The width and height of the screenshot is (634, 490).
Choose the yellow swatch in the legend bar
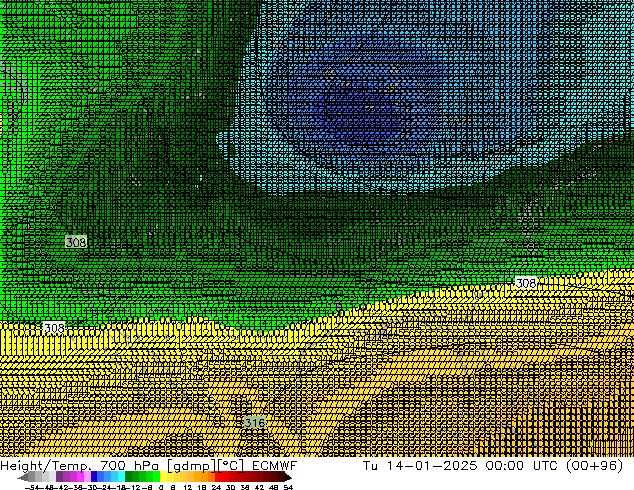point(172,477)
